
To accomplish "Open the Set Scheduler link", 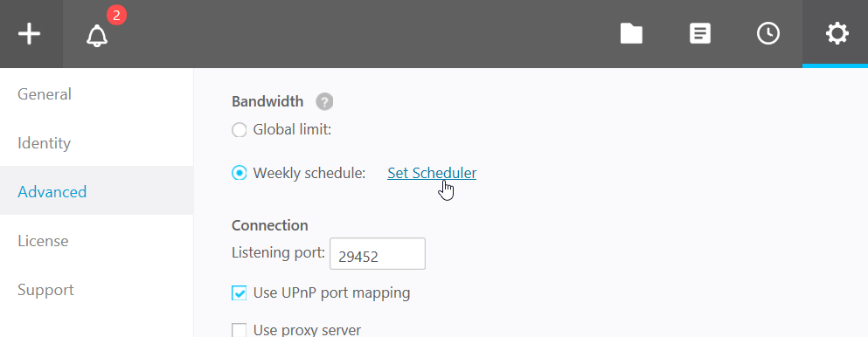I will pos(432,174).
